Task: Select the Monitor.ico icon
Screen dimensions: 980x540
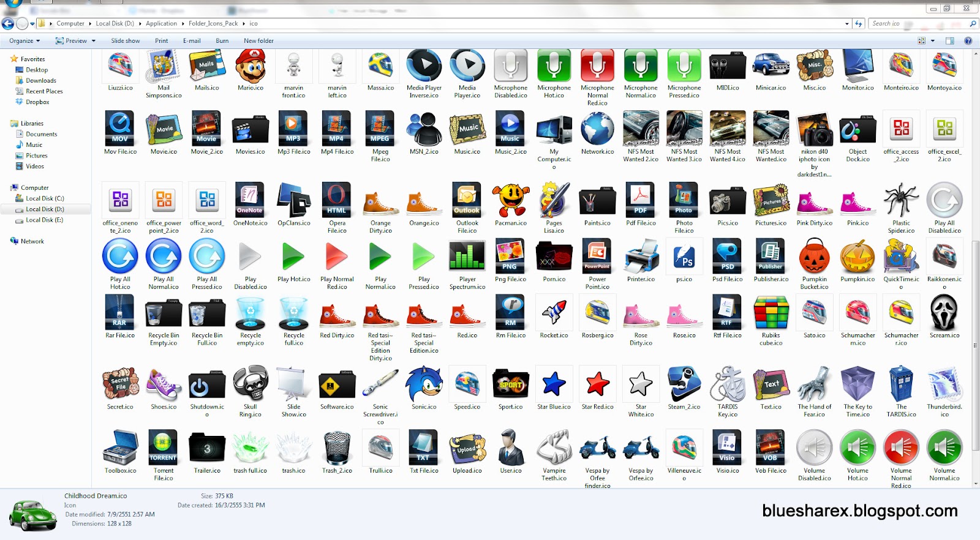Action: point(858,65)
